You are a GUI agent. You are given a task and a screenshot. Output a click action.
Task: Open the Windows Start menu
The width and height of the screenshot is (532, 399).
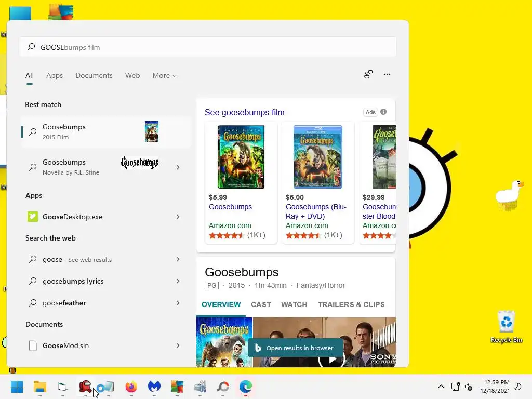point(17,387)
